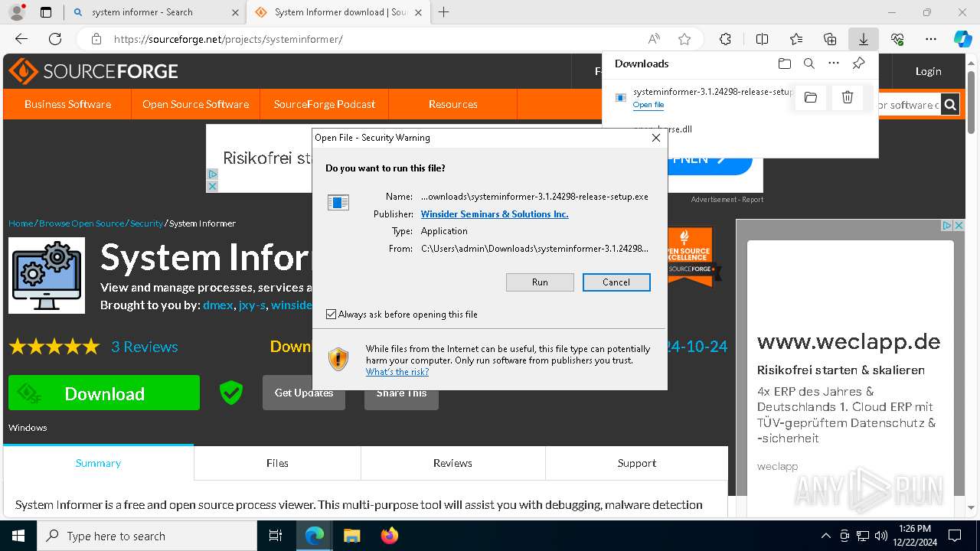
Task: Show systeminformer setup file in folder
Action: point(811,97)
